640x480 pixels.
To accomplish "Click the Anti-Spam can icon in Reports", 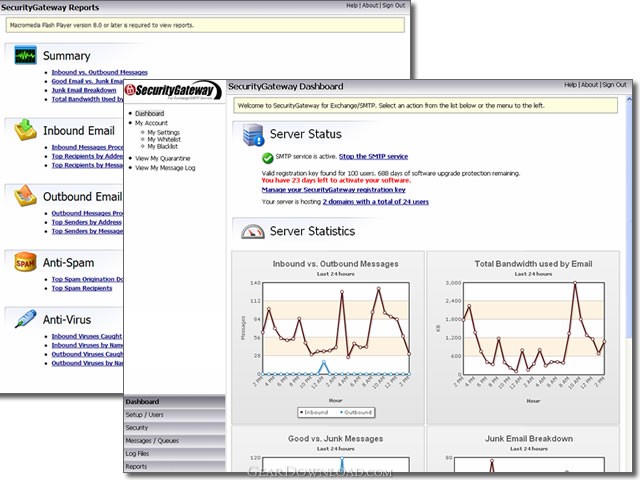I will [x=25, y=262].
